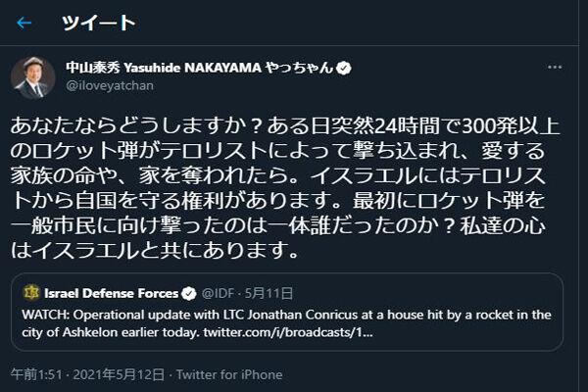
Task: Click the verified badge beside やっちゃん
Action: (x=346, y=68)
